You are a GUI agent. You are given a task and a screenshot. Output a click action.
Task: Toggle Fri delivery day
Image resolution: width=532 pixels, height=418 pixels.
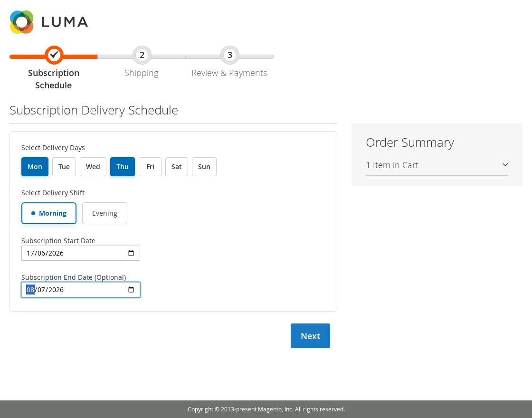150,167
